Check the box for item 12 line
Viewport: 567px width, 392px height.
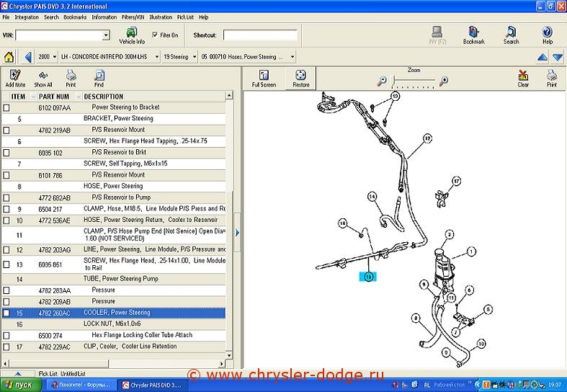pyautogui.click(x=6, y=250)
